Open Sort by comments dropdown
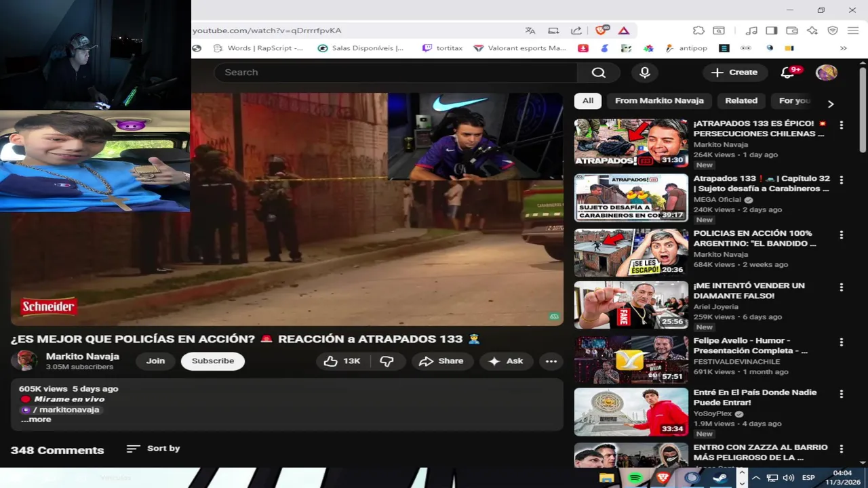 tap(153, 449)
